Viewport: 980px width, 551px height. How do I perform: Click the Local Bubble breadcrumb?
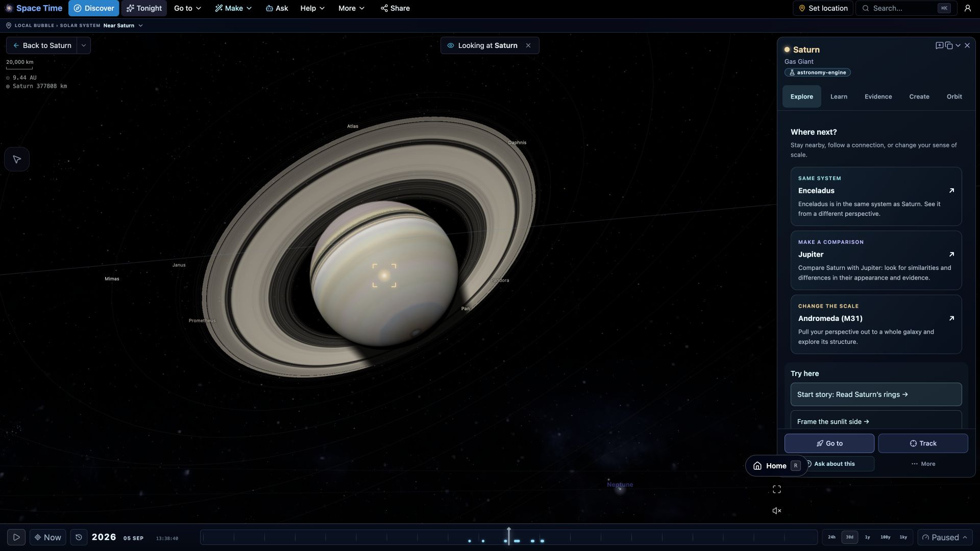[34, 26]
